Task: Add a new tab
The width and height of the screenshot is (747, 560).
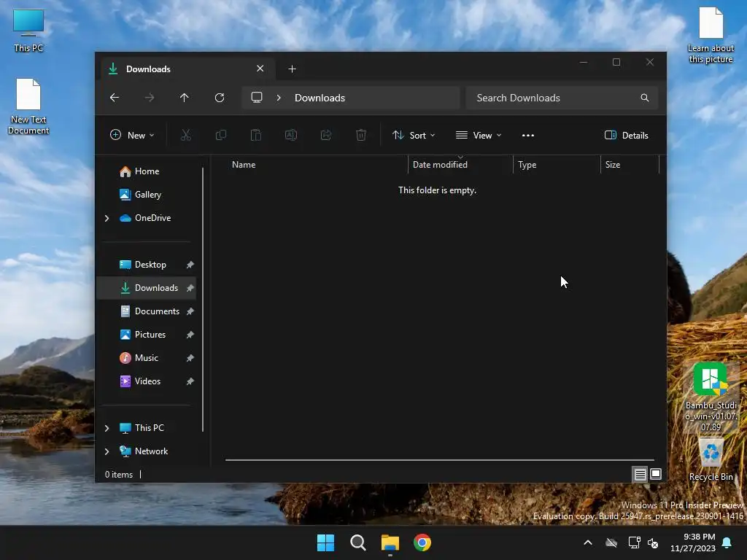Action: click(x=292, y=69)
